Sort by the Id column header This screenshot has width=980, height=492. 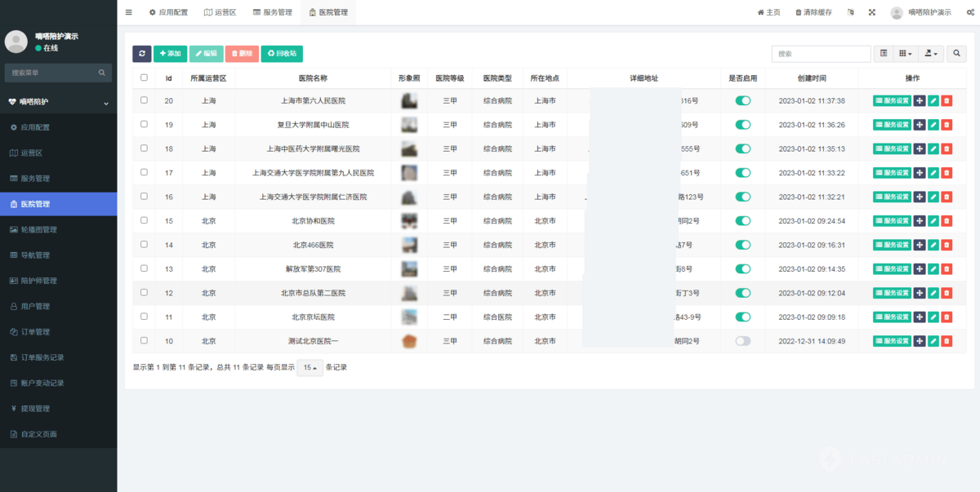[168, 78]
